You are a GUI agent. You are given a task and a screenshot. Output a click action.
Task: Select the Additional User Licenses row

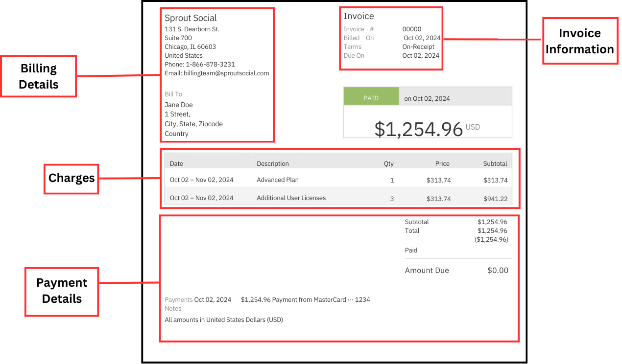tap(291, 198)
